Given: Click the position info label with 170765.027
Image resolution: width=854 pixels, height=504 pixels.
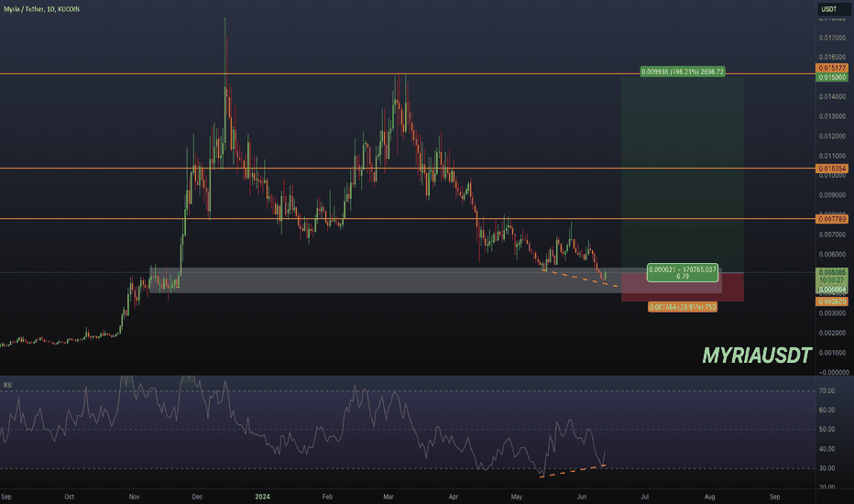Looking at the screenshot, I should click(683, 273).
